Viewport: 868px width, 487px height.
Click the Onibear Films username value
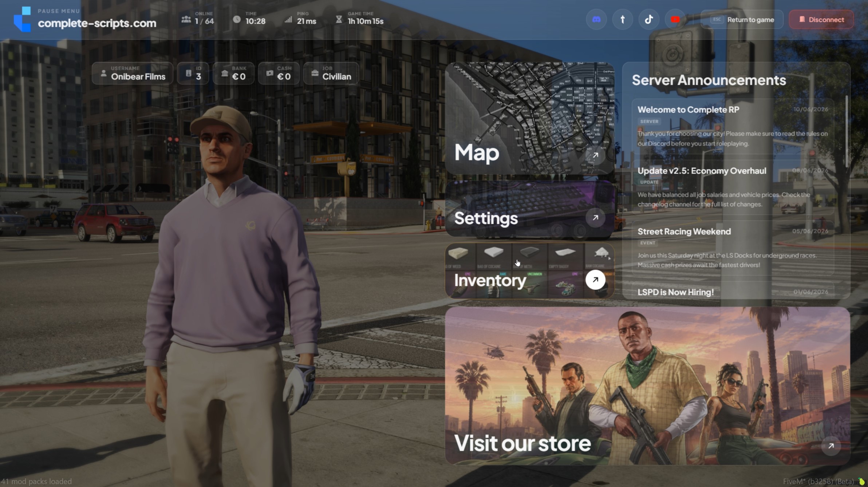click(x=138, y=77)
